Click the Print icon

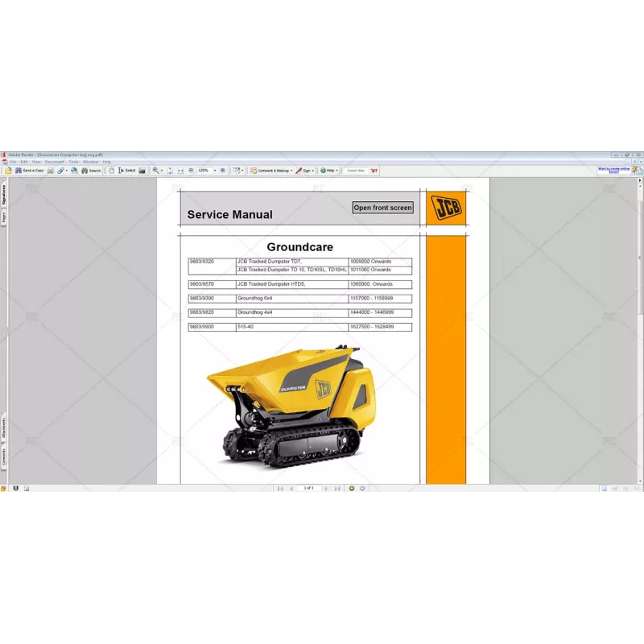point(50,170)
